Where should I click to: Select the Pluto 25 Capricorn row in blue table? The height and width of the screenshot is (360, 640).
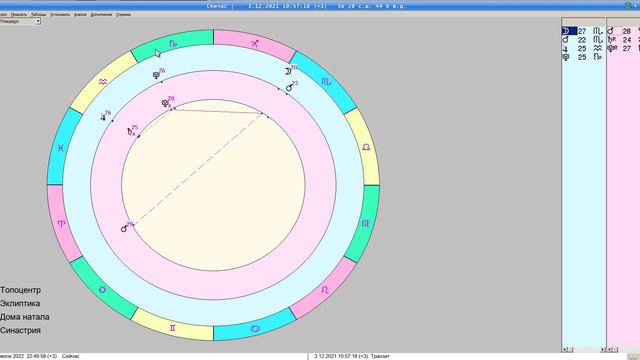(x=583, y=57)
